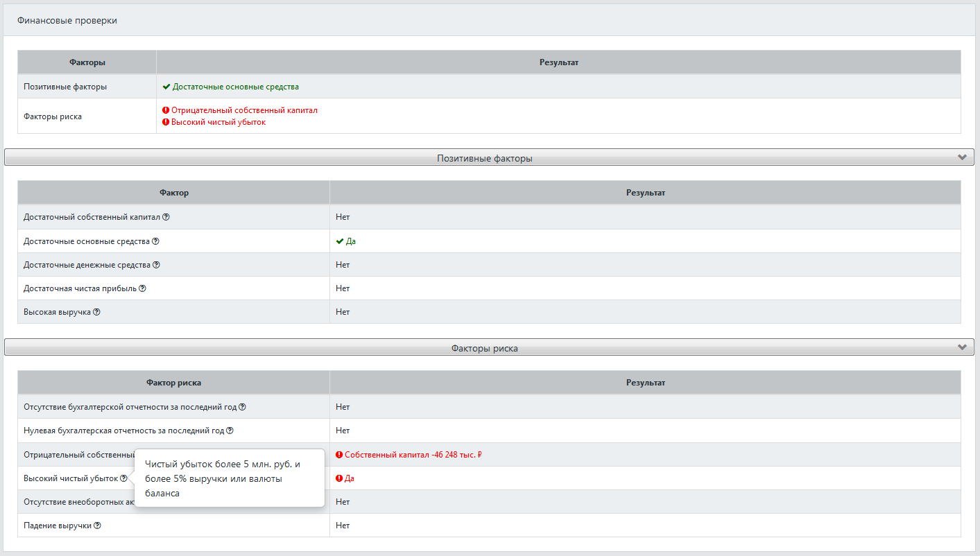The image size is (980, 556).
Task: Click green Достаточные основные средства summary text
Action: click(235, 87)
